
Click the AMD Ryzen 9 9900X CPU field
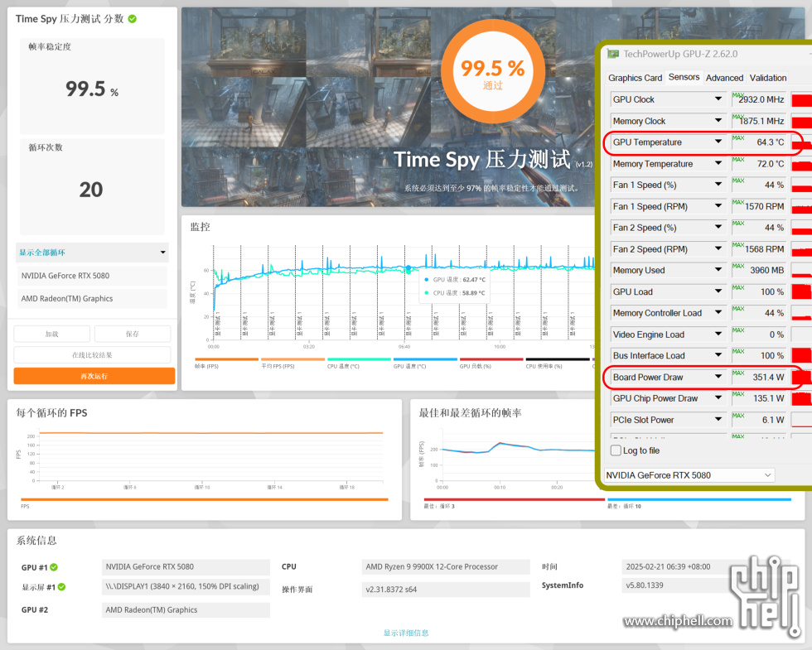click(446, 566)
